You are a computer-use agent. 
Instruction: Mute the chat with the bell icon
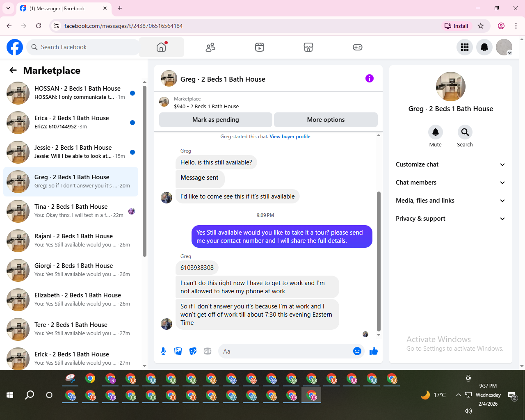click(436, 132)
